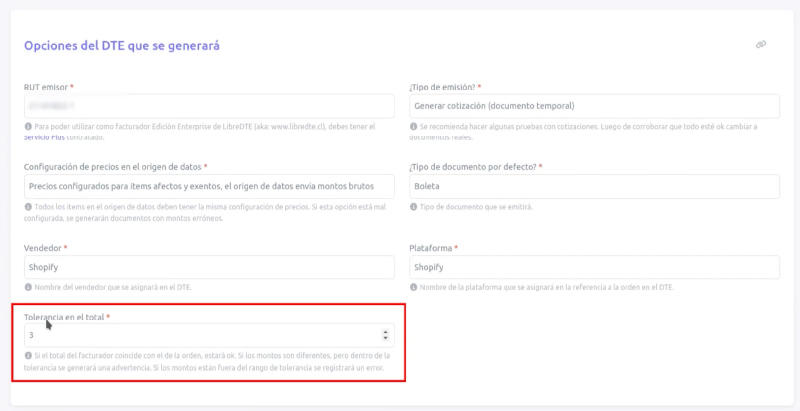Click 'Configuración de precios en el origen' label
Screen dimensions: 800x411
tap(113, 167)
